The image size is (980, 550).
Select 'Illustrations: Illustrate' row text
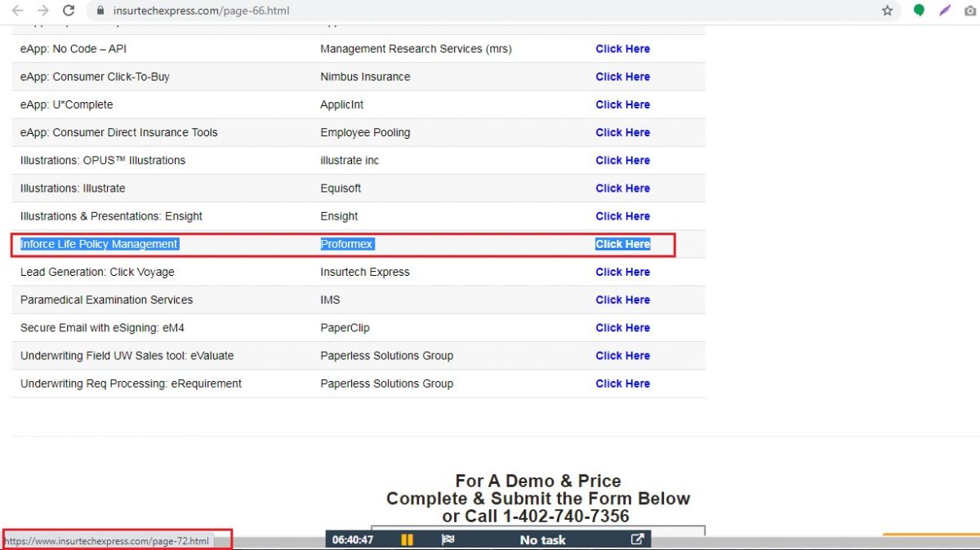(x=73, y=189)
